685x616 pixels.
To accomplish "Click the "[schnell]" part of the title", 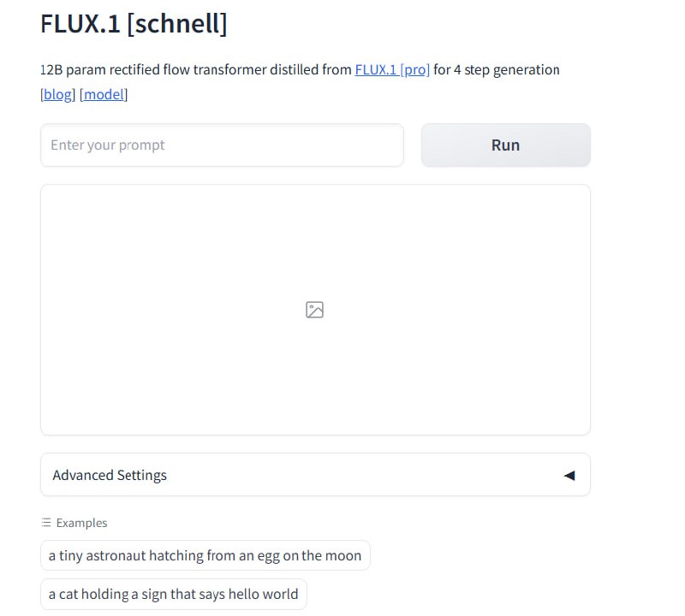I will coord(177,24).
